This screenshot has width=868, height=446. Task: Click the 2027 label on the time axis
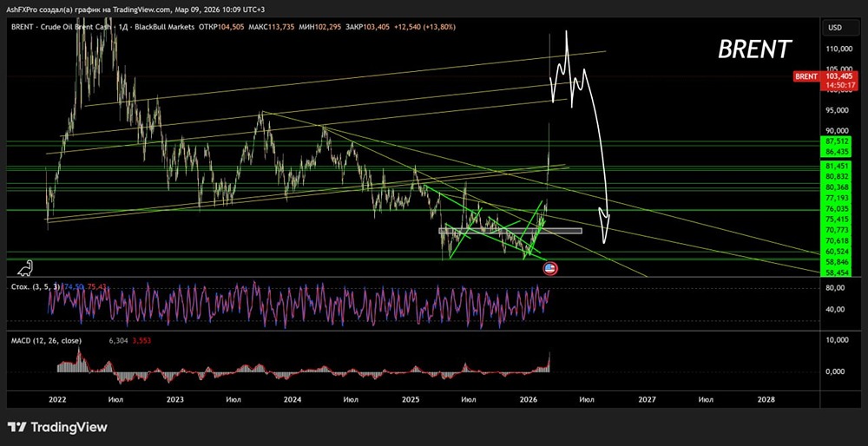[x=647, y=399]
